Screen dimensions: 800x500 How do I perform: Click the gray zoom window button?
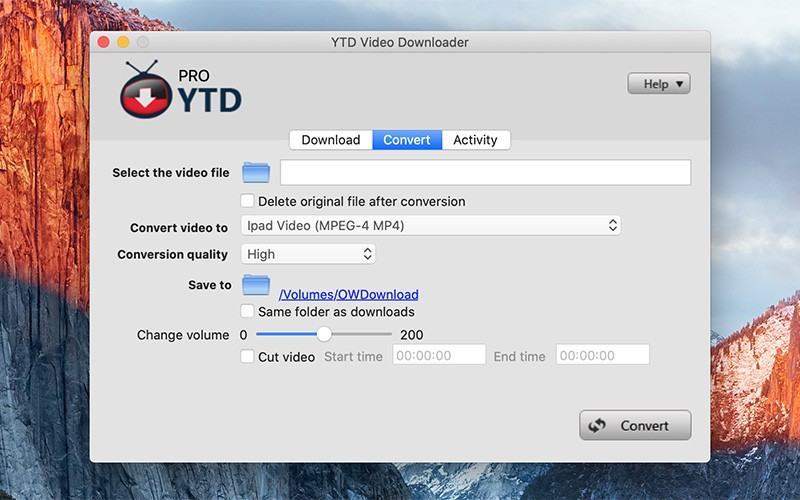(x=143, y=42)
